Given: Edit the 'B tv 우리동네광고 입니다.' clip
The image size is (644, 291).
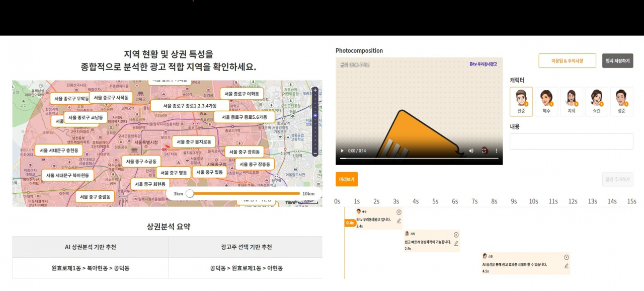Looking at the screenshot, I should 399,221.
